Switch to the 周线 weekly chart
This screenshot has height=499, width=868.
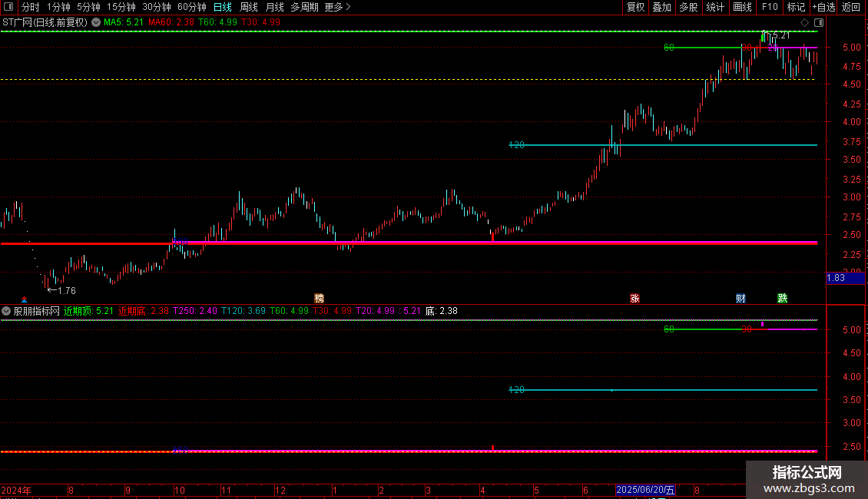249,7
